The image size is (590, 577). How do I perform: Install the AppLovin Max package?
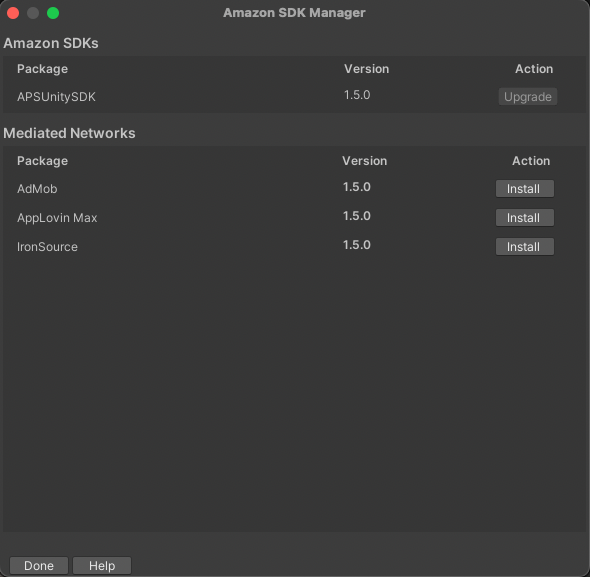point(525,218)
